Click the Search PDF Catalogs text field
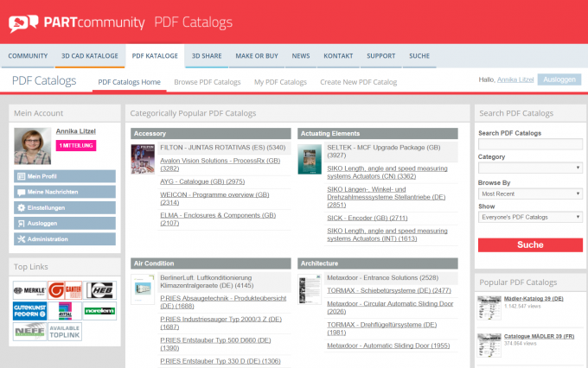This screenshot has height=368, width=588. pos(530,144)
